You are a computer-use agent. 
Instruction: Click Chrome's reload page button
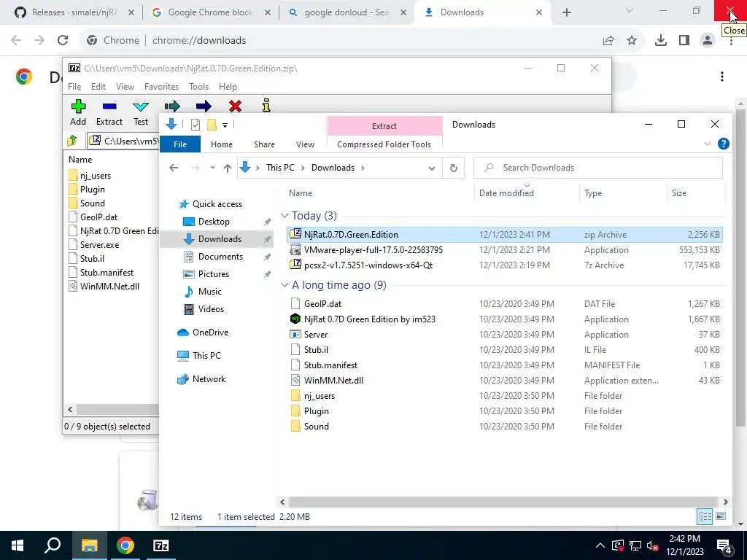pos(63,41)
